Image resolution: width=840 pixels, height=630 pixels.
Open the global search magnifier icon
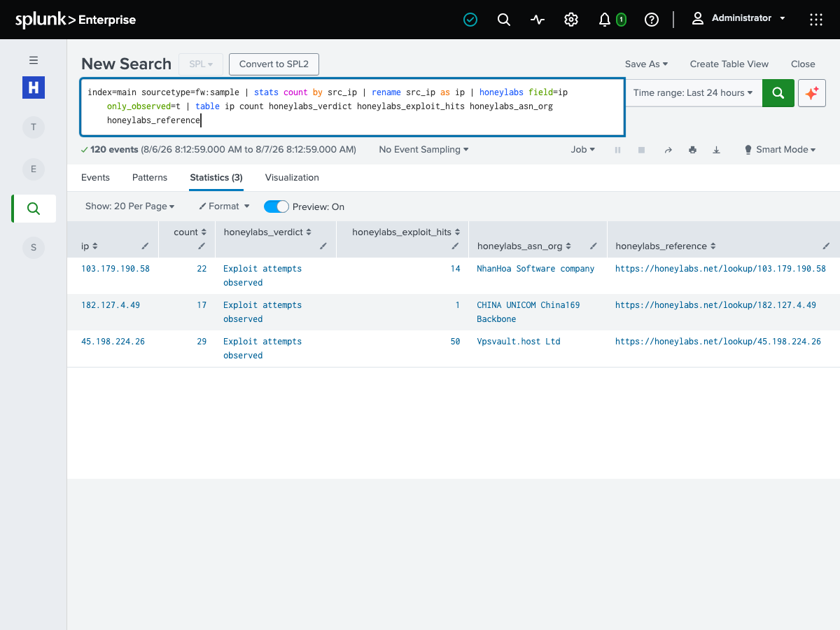click(x=504, y=20)
